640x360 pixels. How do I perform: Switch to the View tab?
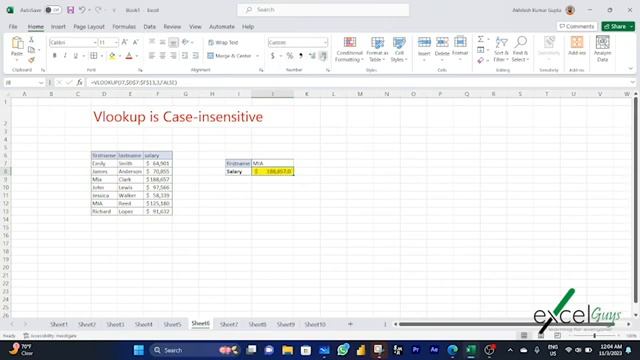coord(195,27)
